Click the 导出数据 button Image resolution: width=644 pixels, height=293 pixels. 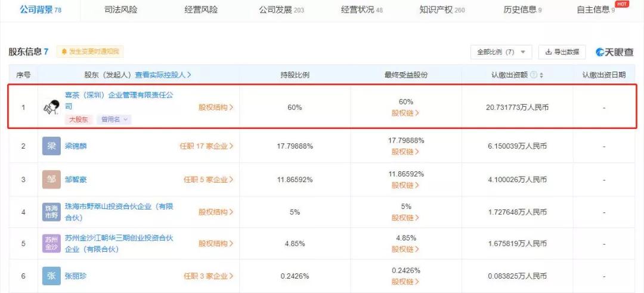click(x=562, y=52)
